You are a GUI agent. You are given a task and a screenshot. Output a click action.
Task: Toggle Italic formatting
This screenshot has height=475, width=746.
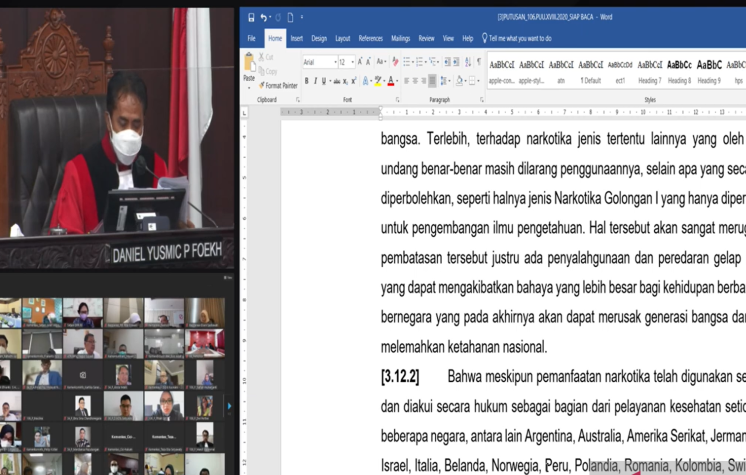(x=315, y=81)
